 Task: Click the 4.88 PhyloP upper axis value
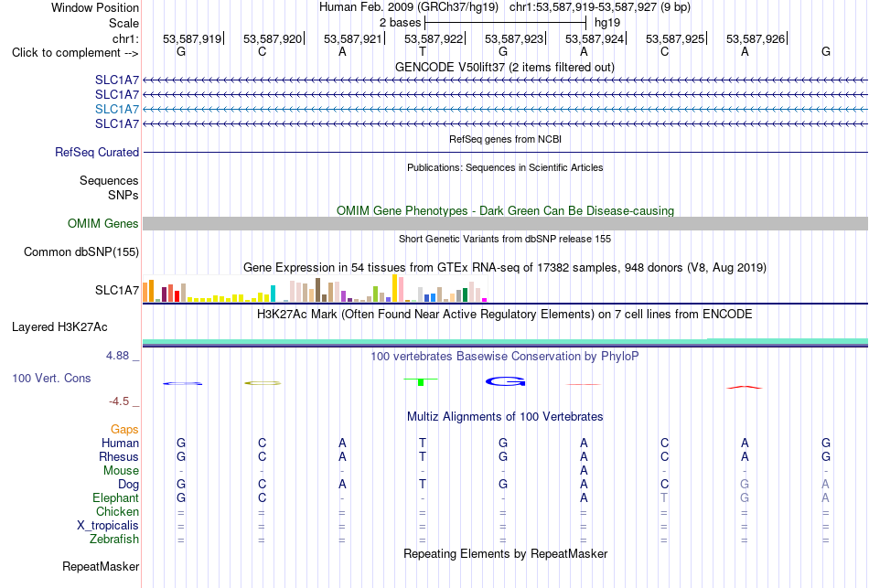point(117,356)
